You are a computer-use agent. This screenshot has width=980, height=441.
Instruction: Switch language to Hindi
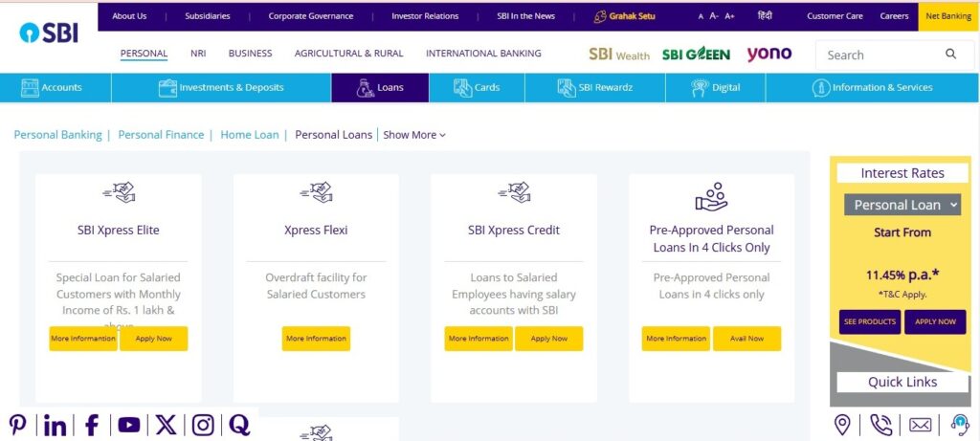(765, 16)
